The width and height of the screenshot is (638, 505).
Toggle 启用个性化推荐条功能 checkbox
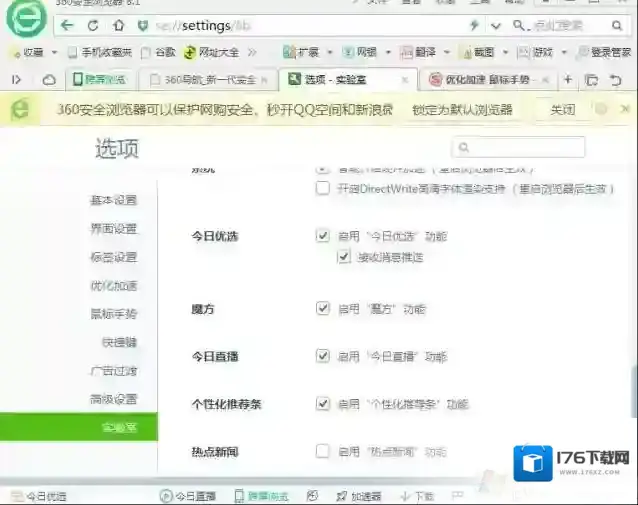(323, 404)
